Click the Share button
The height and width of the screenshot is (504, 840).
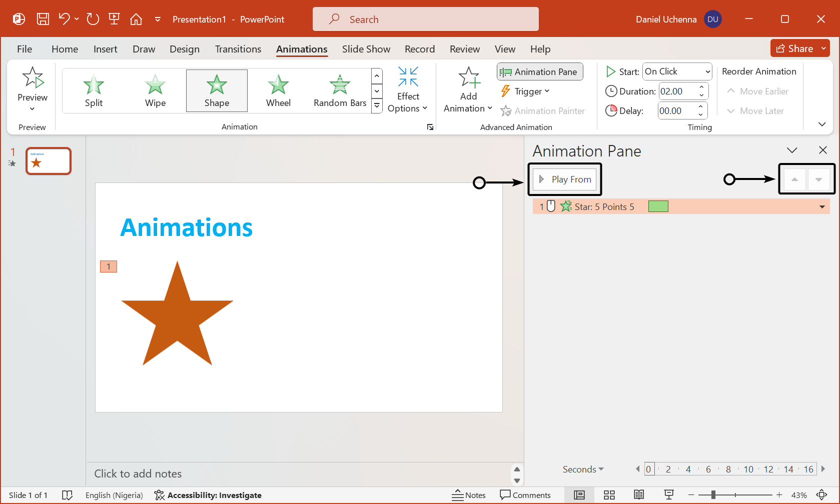click(794, 48)
